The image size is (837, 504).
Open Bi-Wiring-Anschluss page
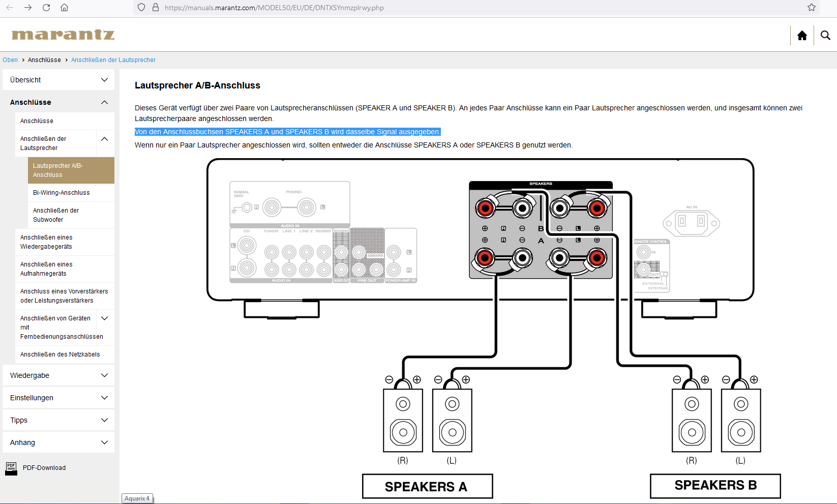(x=62, y=193)
